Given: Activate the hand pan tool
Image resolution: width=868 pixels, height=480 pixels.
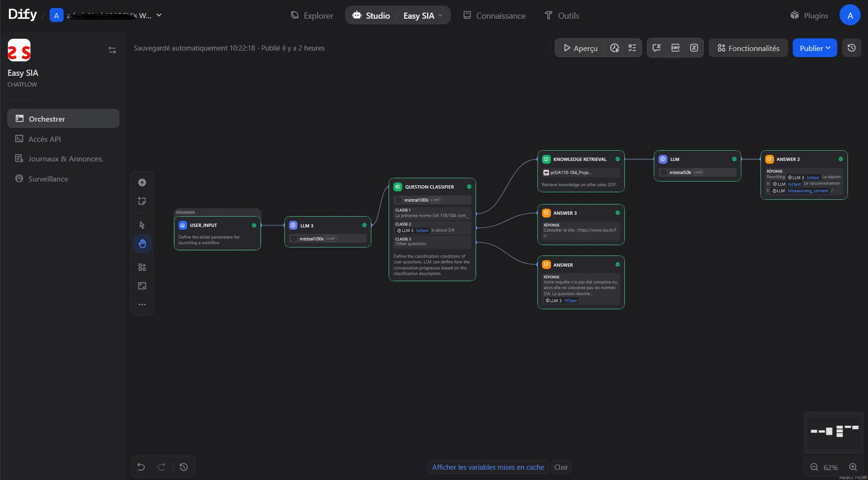Looking at the screenshot, I should point(142,244).
